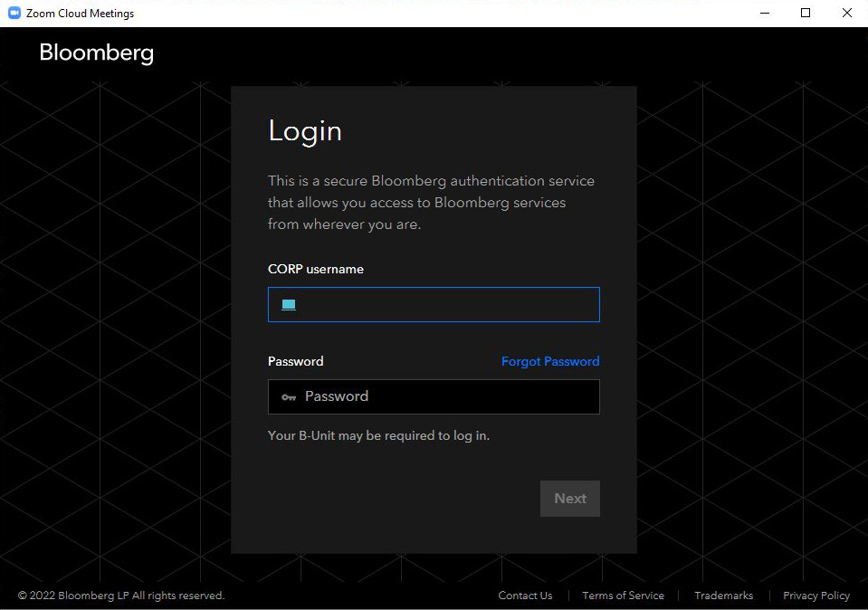The height and width of the screenshot is (610, 868).
Task: Click the Login heading text
Action: tap(305, 131)
